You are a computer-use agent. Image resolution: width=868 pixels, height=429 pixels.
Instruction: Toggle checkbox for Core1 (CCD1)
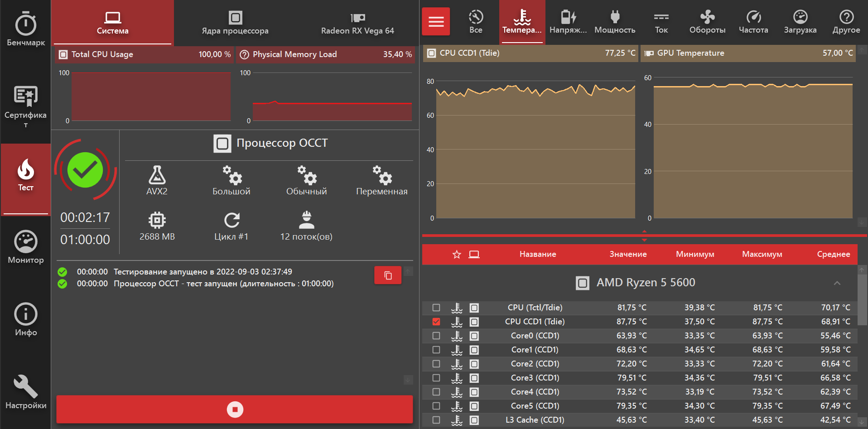click(436, 350)
